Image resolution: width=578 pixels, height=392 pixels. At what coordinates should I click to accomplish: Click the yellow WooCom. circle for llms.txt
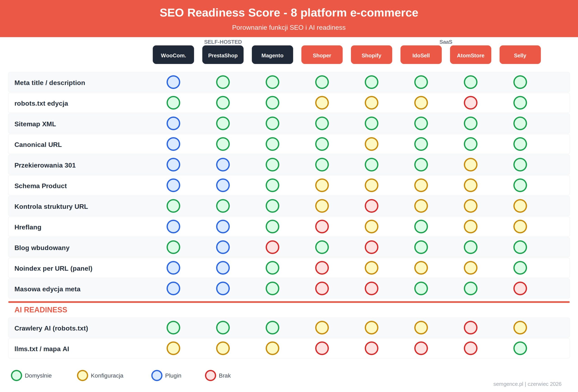[x=173, y=348]
